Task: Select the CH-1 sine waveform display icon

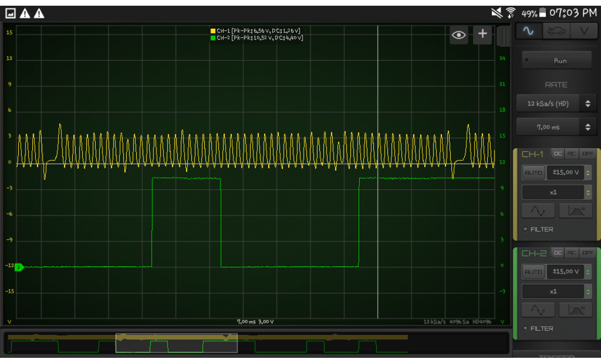Action: click(538, 211)
